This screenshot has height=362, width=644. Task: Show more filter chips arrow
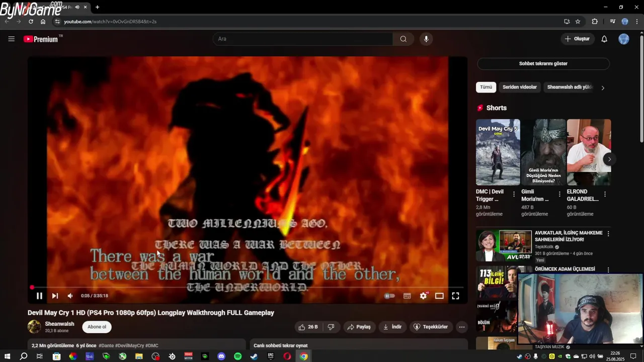[x=603, y=87]
